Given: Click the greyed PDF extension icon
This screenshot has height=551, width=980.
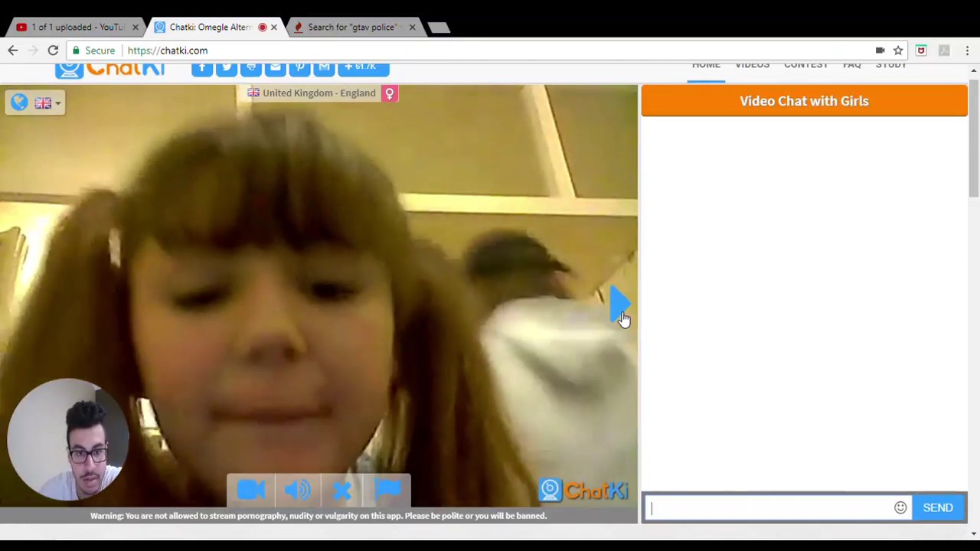Looking at the screenshot, I should [944, 51].
